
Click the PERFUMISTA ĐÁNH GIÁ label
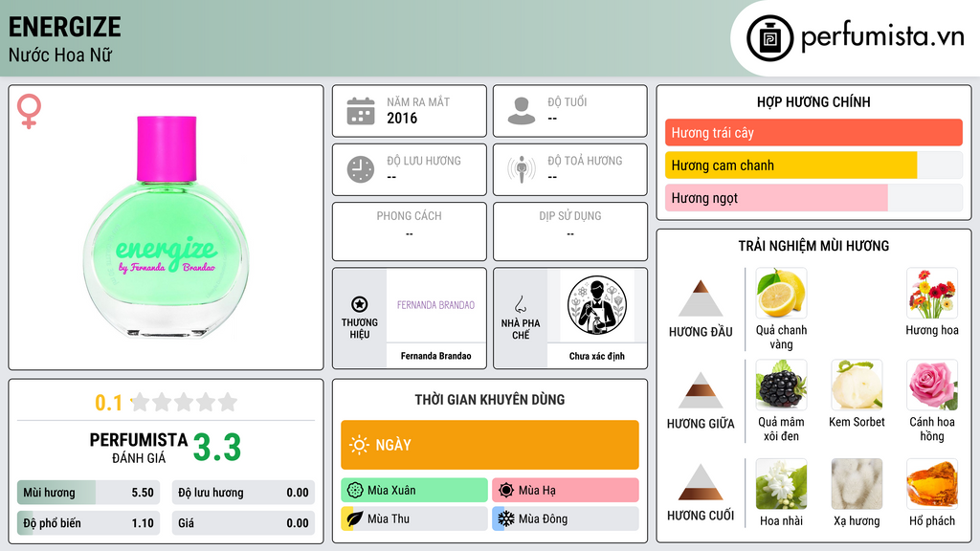[x=139, y=448]
